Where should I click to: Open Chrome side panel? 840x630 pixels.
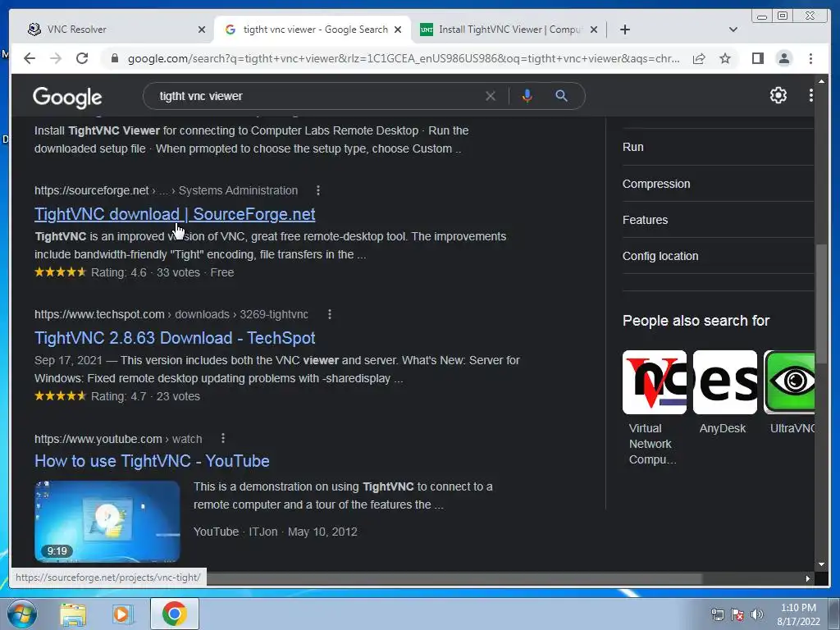757,58
